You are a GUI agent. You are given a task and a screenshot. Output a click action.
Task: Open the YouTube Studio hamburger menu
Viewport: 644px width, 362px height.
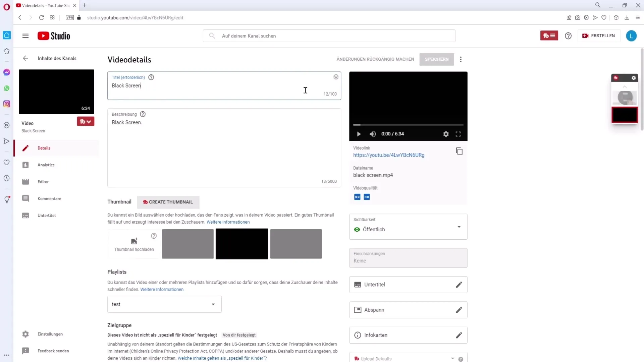[25, 36]
